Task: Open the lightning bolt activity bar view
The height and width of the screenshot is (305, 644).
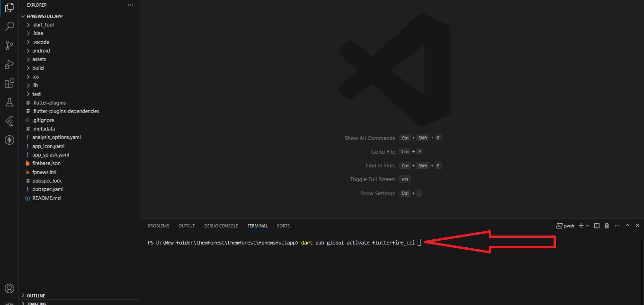Action: coord(9,140)
